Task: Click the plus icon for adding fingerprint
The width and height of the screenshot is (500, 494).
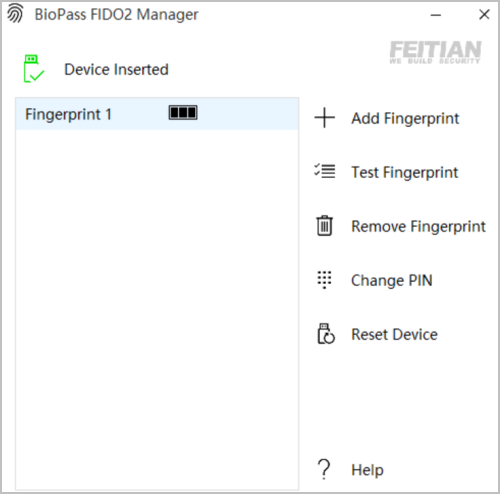Action: (x=324, y=118)
